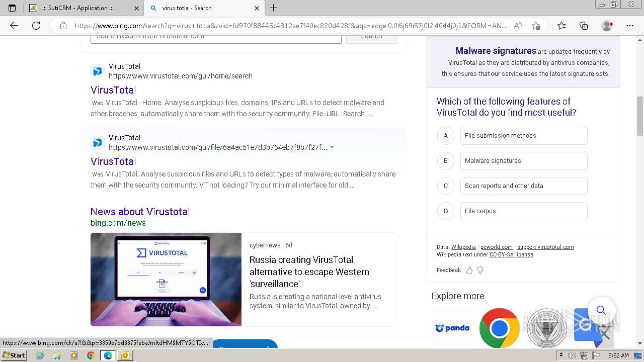644x362 pixels.
Task: Open the Favorites list icon
Action: (x=561, y=26)
